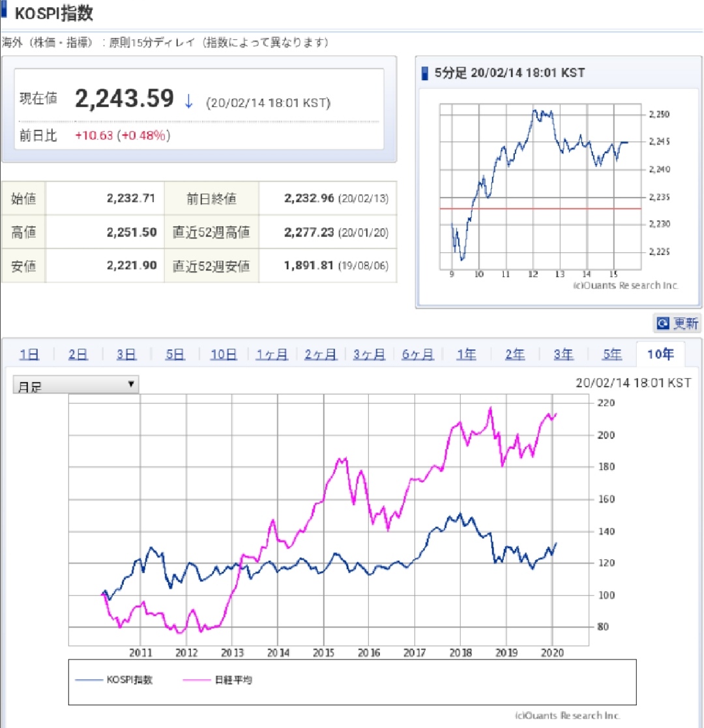The height and width of the screenshot is (728, 704).
Task: Open the 月足 chart interval dropdown
Action: (76, 385)
